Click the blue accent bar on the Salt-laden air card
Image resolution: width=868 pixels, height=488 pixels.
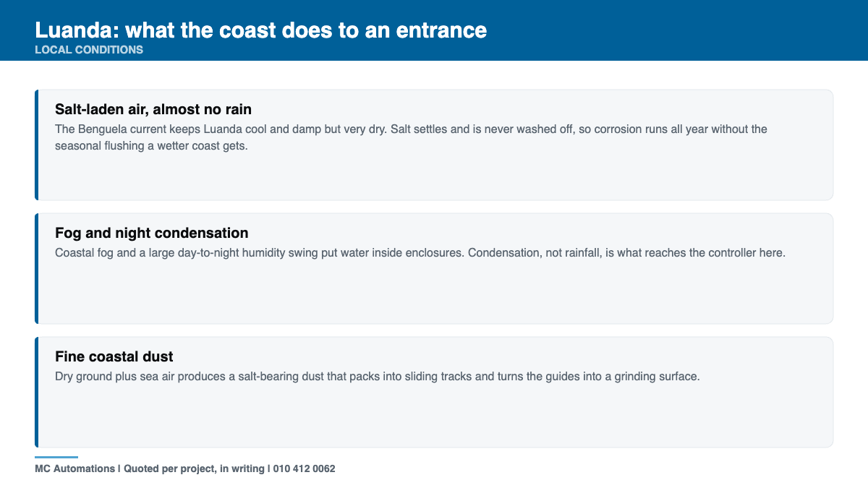click(36, 145)
